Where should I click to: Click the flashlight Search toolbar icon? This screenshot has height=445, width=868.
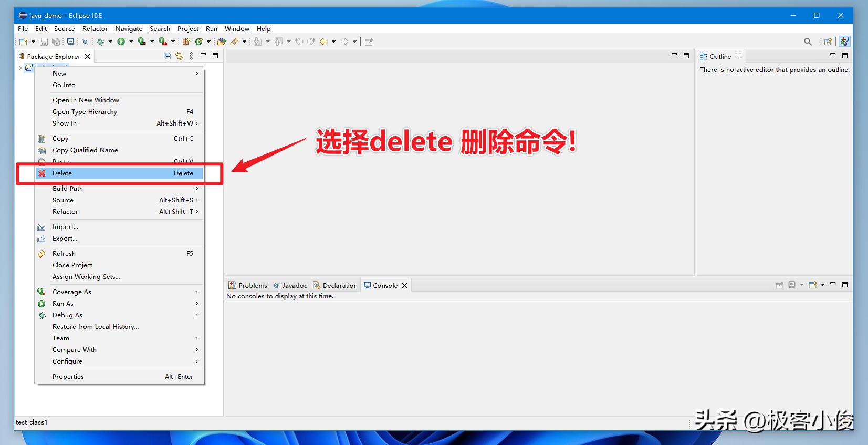coord(234,42)
